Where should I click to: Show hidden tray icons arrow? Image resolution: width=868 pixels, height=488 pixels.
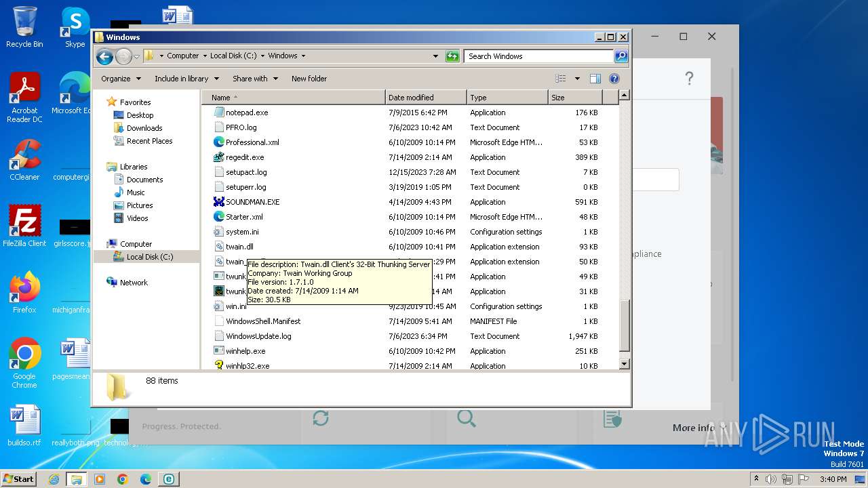(756, 479)
